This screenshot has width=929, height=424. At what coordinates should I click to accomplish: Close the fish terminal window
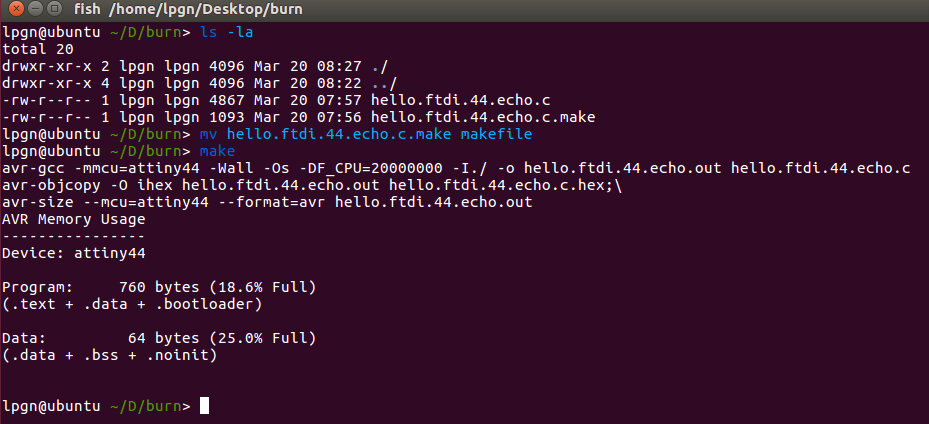[16, 9]
